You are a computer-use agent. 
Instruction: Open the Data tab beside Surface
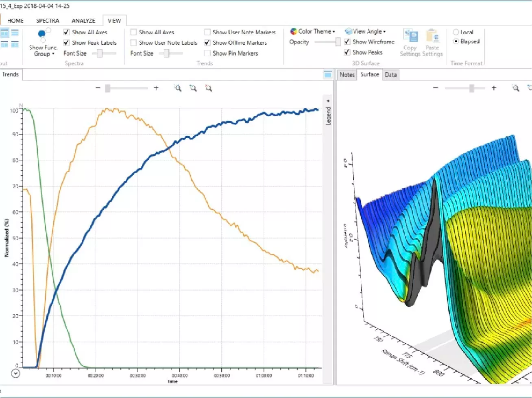click(x=390, y=75)
